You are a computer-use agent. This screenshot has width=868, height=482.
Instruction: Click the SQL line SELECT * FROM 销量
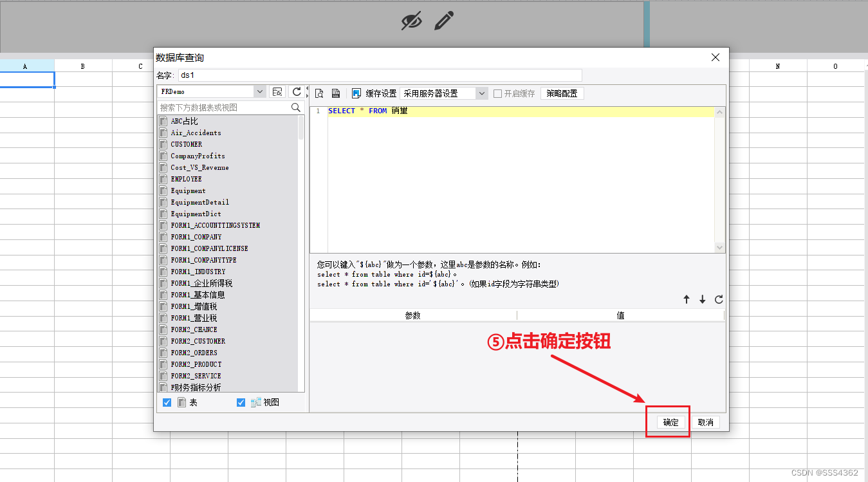(x=368, y=111)
